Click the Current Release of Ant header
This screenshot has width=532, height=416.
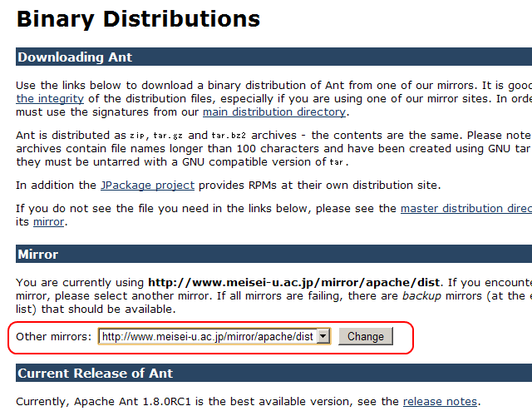coord(95,373)
